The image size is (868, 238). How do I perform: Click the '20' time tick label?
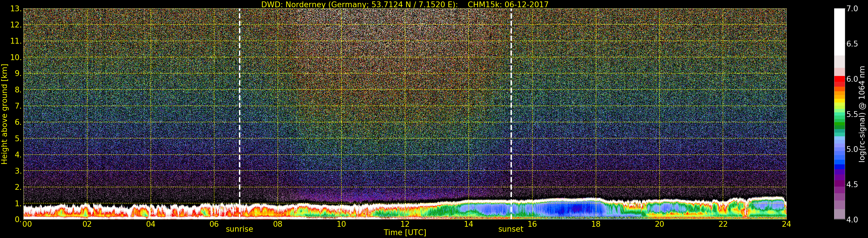pos(659,224)
